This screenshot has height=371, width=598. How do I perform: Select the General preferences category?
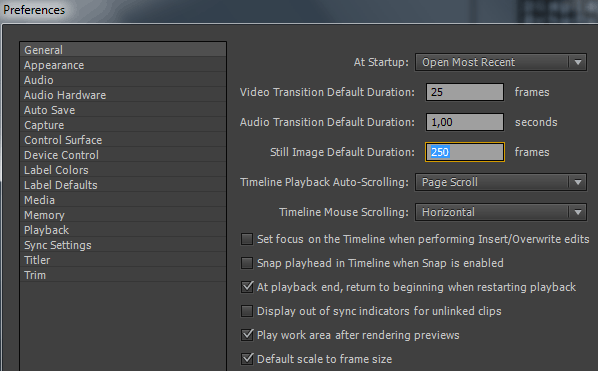pyautogui.click(x=123, y=50)
